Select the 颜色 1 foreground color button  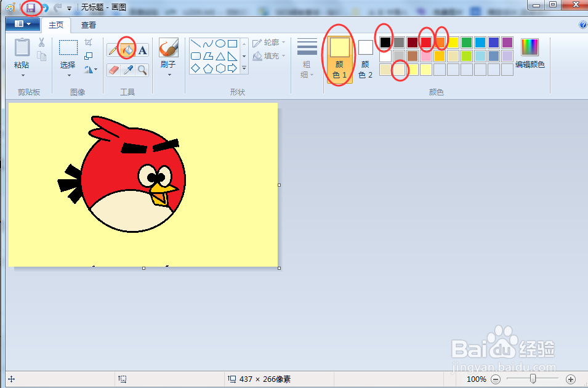pyautogui.click(x=339, y=59)
